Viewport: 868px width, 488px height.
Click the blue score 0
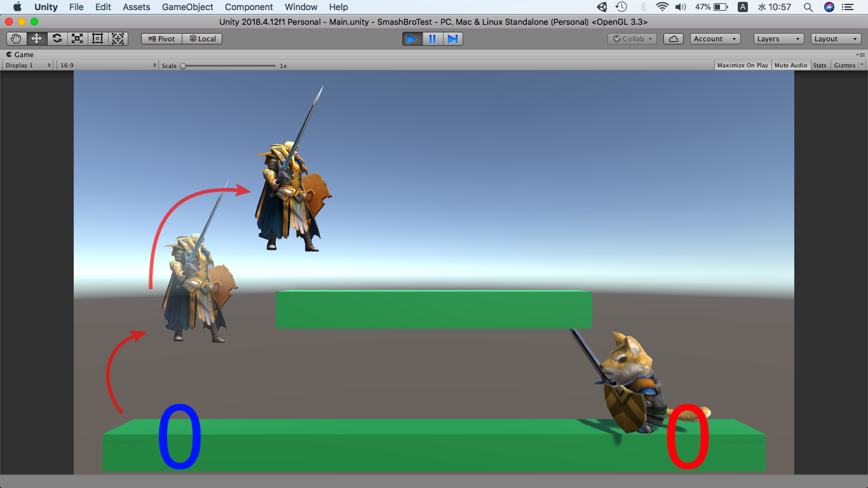pos(180,437)
